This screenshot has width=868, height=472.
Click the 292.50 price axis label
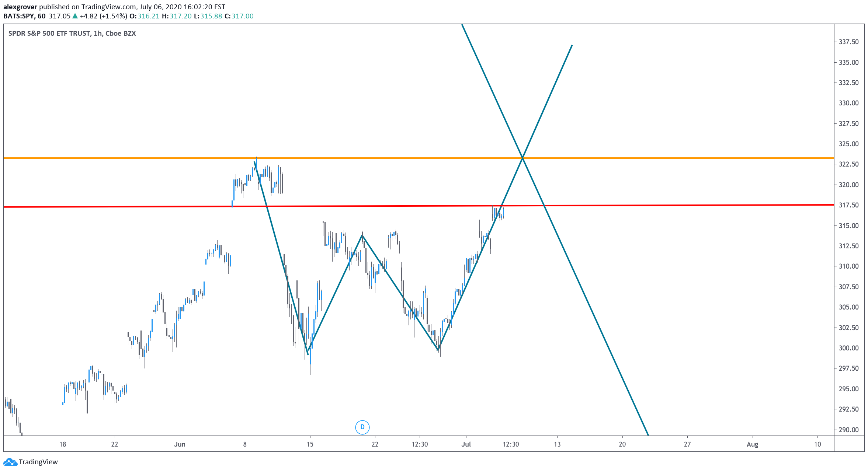click(x=848, y=409)
